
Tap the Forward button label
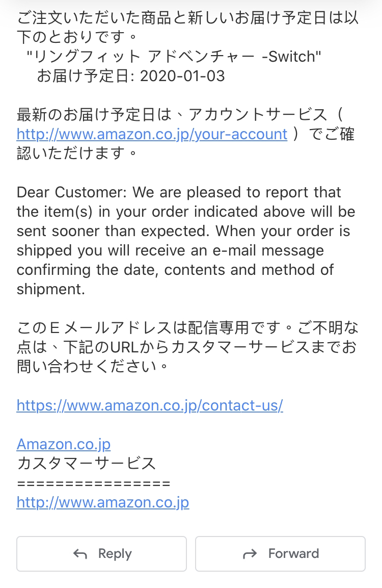(x=293, y=553)
